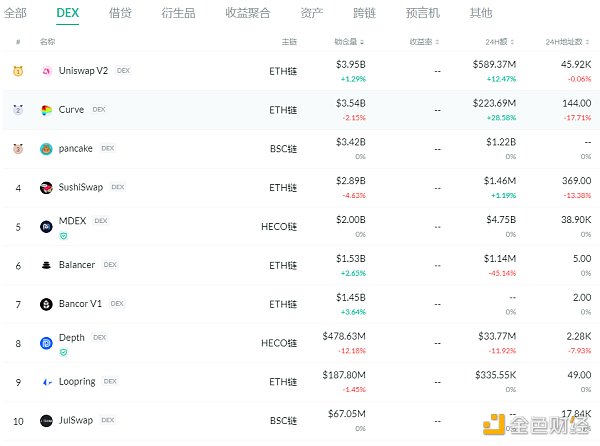
Task: Click the DEX tag next to SushiSwap
Action: point(117,187)
